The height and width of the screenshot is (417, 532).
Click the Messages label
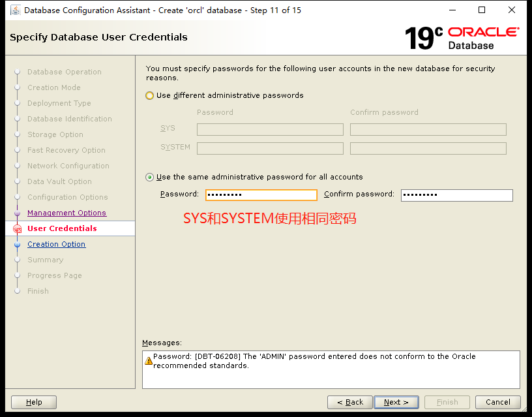(x=162, y=343)
